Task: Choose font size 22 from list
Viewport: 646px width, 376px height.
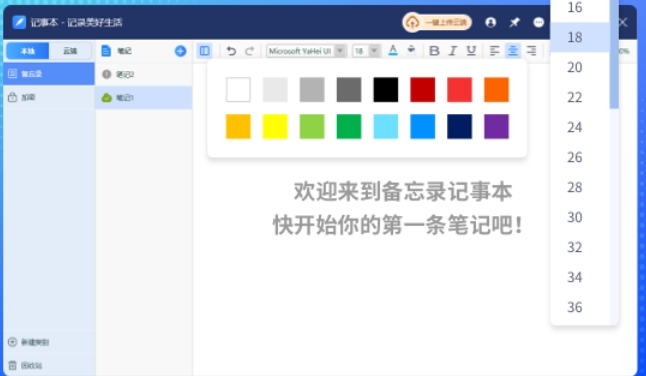Action: pos(580,97)
